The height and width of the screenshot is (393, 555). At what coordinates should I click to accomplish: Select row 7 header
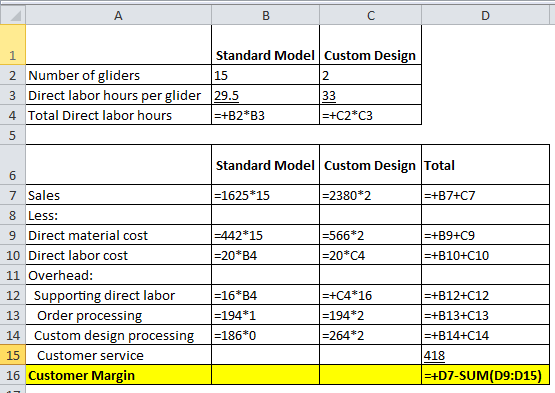13,195
